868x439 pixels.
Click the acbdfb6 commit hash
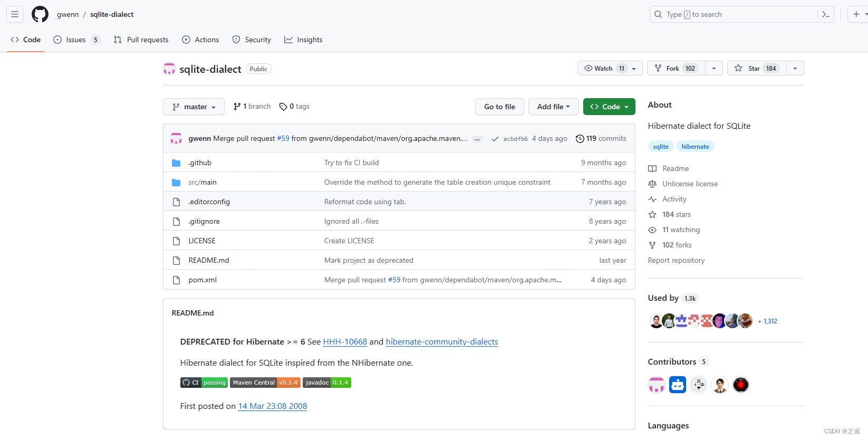[515, 139]
